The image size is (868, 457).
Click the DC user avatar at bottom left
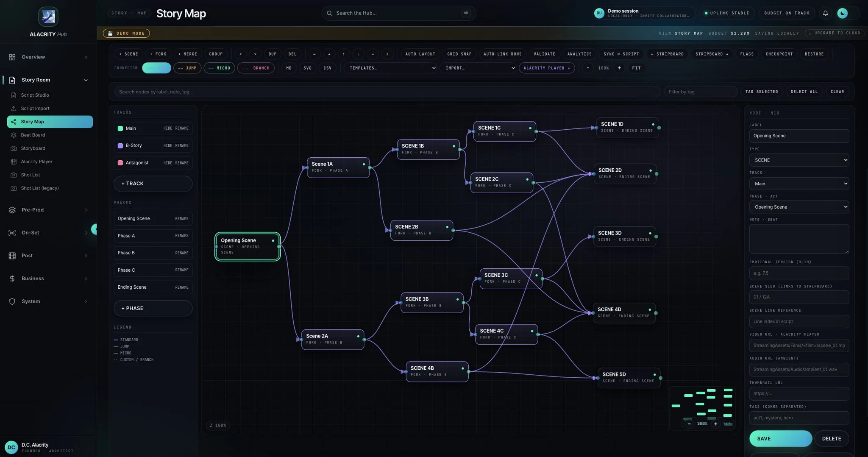point(11,447)
